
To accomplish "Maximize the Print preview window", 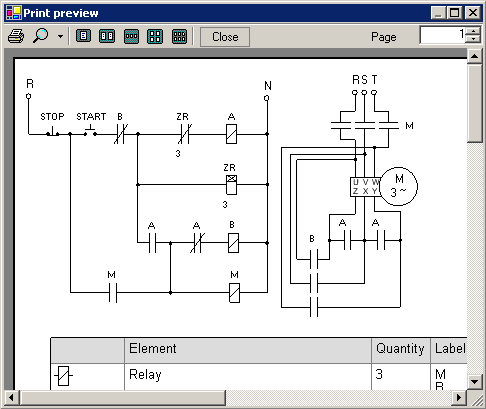I will [x=454, y=13].
